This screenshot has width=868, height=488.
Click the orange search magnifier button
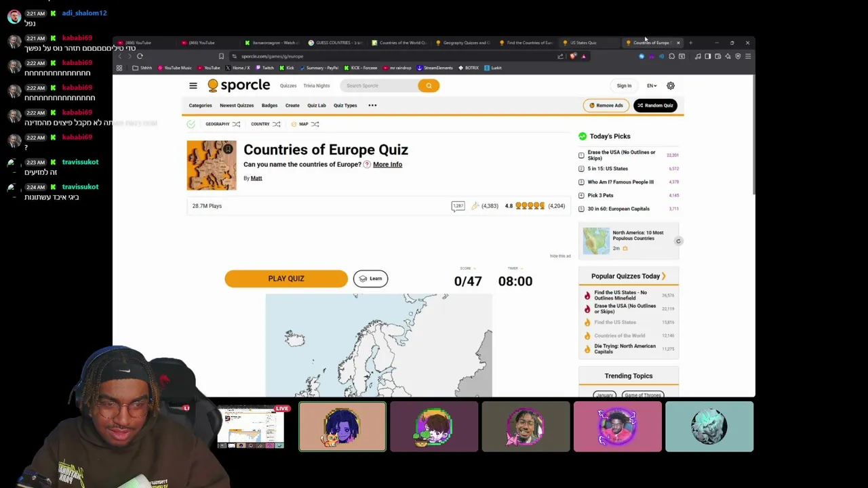click(x=429, y=85)
